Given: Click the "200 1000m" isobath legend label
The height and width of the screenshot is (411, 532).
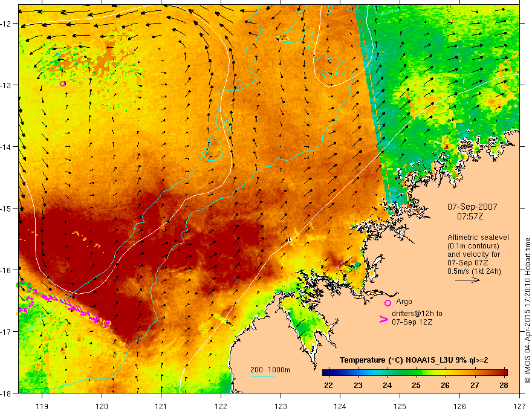Looking at the screenshot, I should click(x=270, y=370).
